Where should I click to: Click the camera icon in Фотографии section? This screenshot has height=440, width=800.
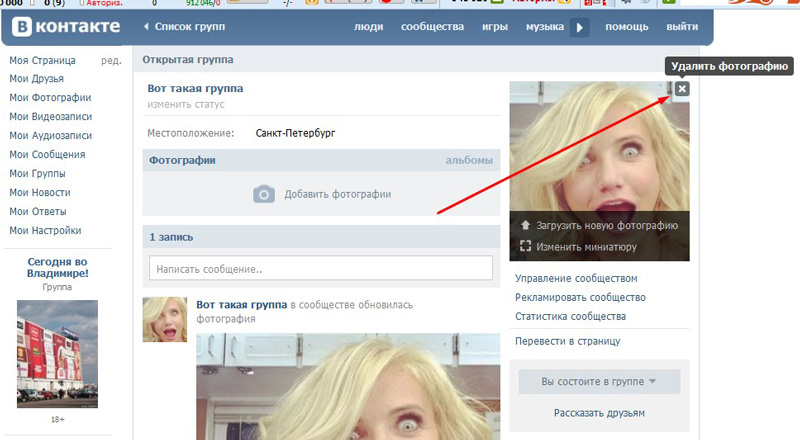264,194
